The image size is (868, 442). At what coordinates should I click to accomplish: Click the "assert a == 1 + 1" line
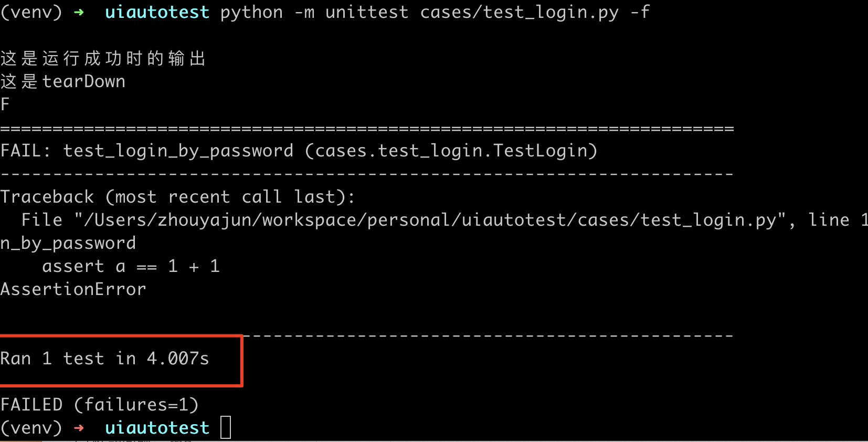pos(131,266)
